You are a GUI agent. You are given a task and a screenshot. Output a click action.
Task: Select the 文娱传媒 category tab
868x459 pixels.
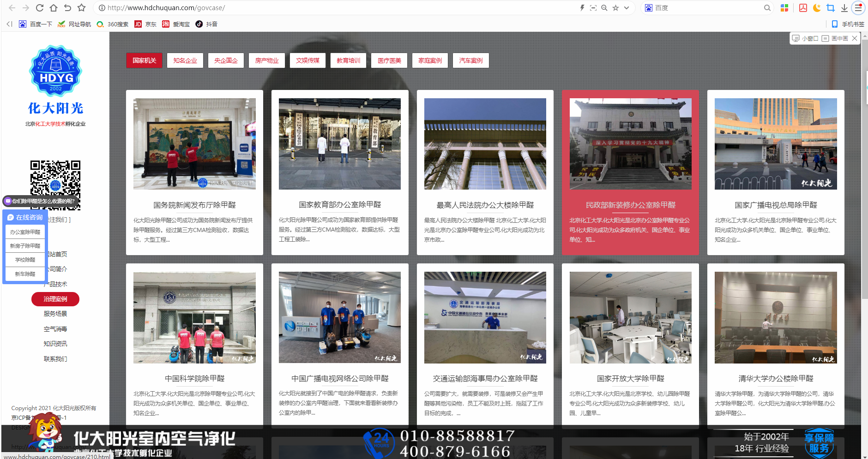point(307,60)
